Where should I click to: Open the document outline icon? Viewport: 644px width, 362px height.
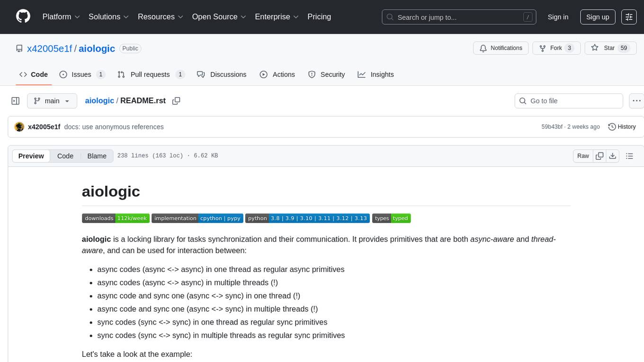(629, 156)
